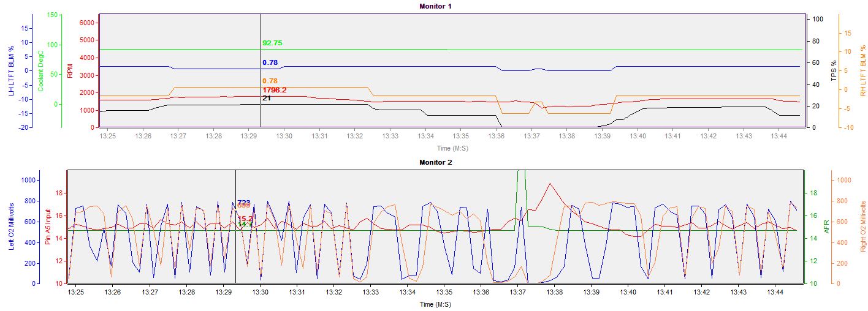Click the red 15.2 readout in Monitor 2
This screenshot has height=311, width=868.
coord(245,218)
